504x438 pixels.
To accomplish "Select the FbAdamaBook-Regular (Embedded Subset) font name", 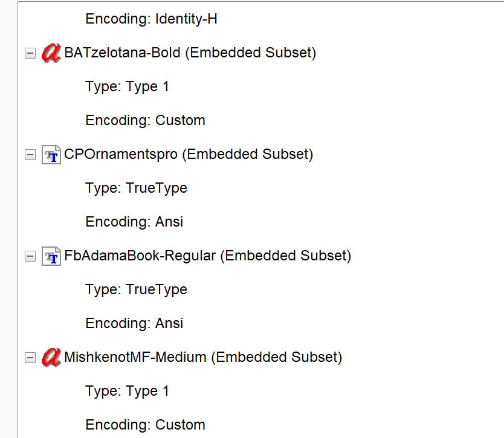I will coord(207,256).
